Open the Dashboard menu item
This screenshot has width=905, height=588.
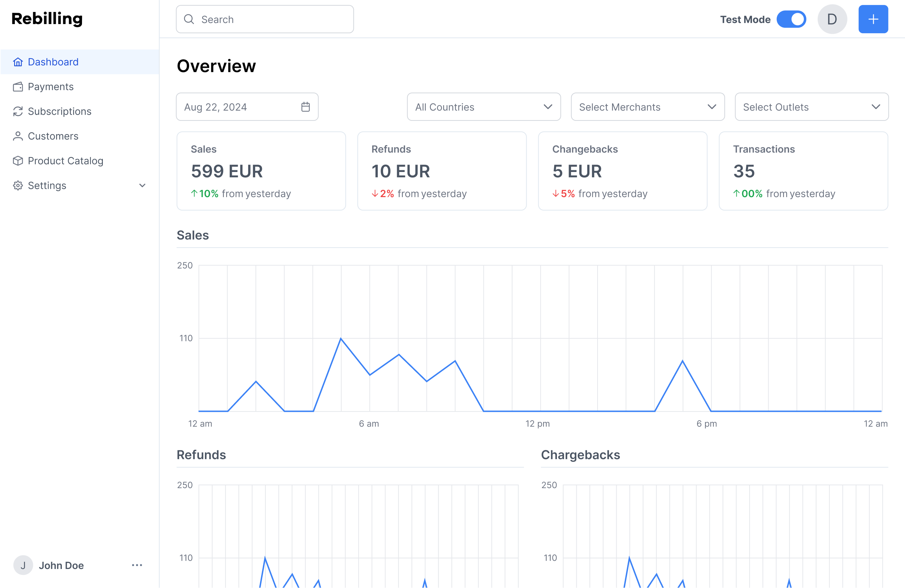80,62
